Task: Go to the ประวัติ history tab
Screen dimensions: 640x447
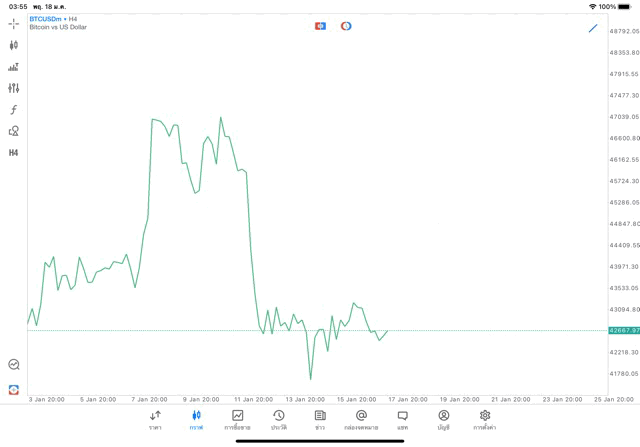Action: click(x=279, y=420)
